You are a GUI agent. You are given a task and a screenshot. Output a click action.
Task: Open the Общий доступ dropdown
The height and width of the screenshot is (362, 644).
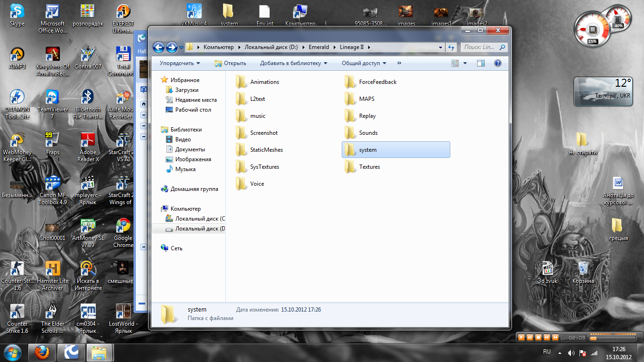point(364,63)
